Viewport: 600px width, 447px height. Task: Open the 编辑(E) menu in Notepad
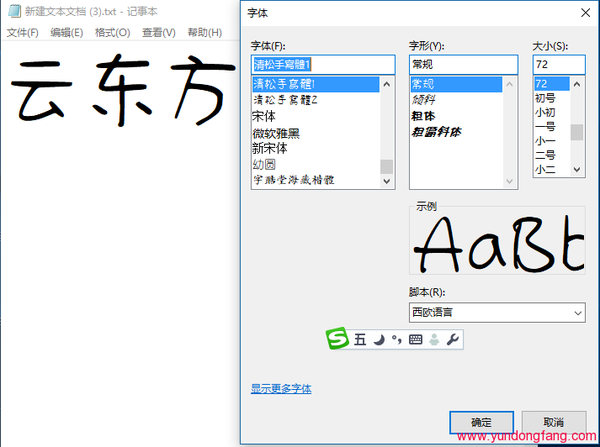tap(67, 33)
